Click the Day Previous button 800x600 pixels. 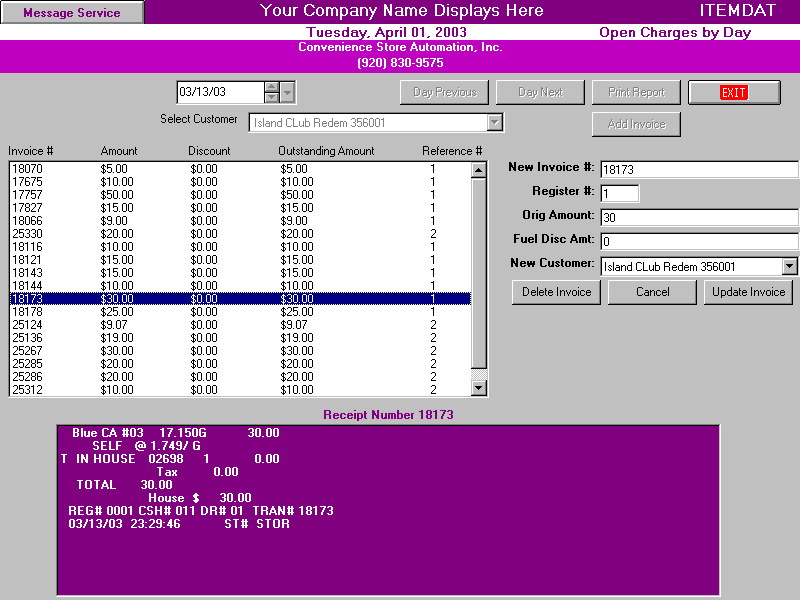click(444, 92)
